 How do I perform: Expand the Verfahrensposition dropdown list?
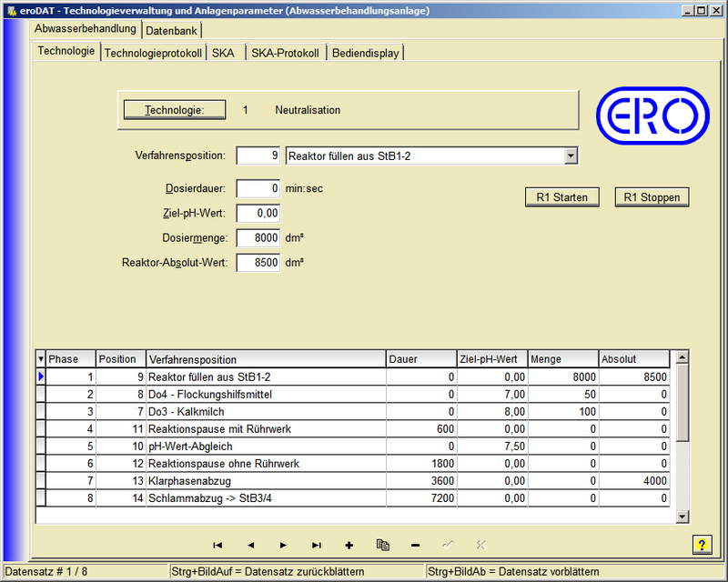(x=571, y=156)
